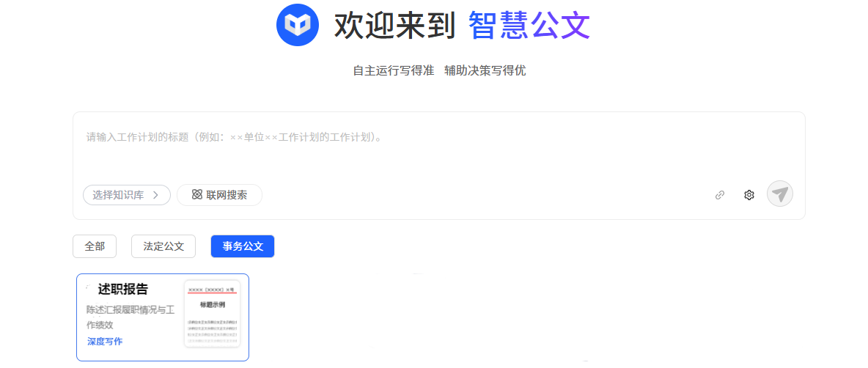Click the slogan 自主运行写得准 辅助决策写得优
This screenshot has width=868, height=368.
tap(440, 71)
